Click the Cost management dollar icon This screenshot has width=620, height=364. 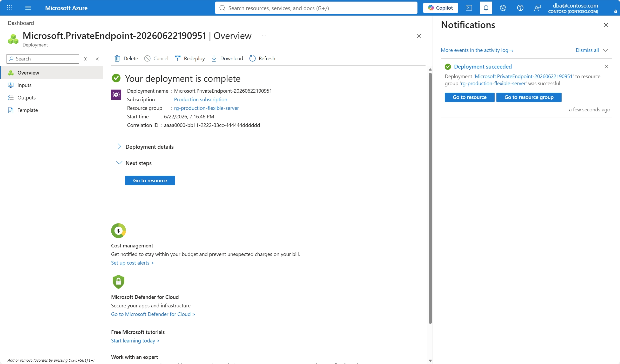118,231
